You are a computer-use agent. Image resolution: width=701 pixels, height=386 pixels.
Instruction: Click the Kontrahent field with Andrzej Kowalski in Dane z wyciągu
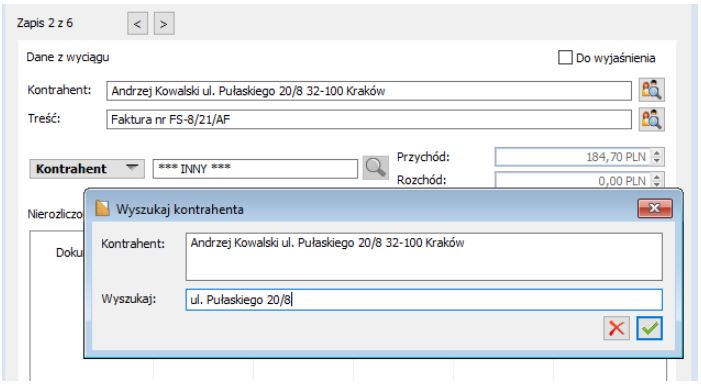point(369,91)
